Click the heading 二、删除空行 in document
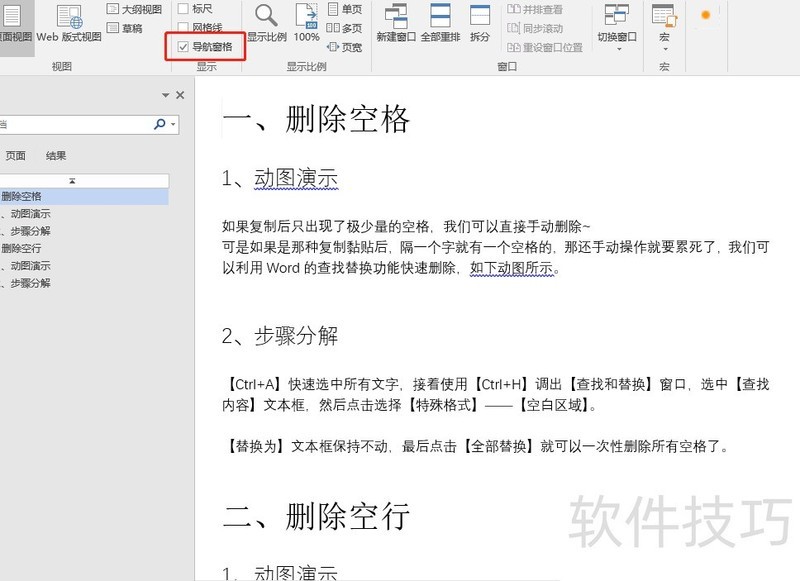 (x=316, y=516)
